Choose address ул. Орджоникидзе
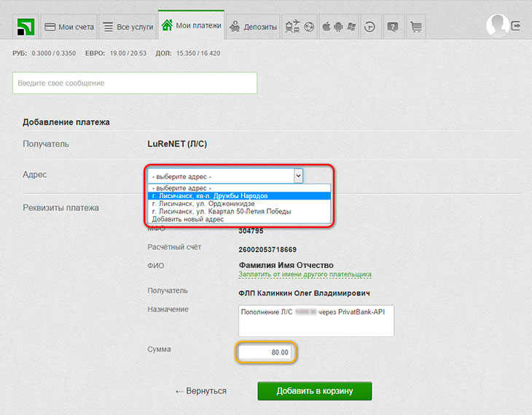 pyautogui.click(x=239, y=203)
